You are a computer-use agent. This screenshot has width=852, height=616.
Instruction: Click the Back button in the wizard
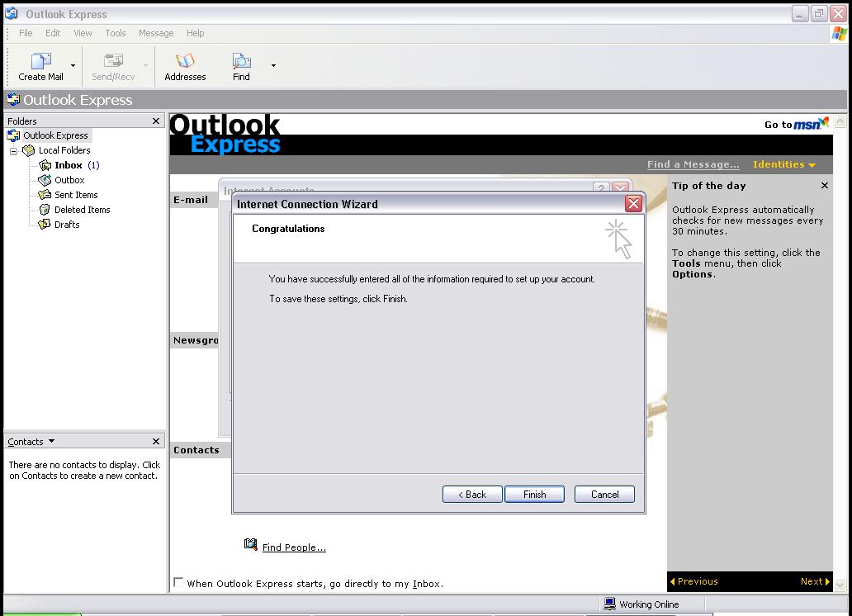click(x=472, y=495)
